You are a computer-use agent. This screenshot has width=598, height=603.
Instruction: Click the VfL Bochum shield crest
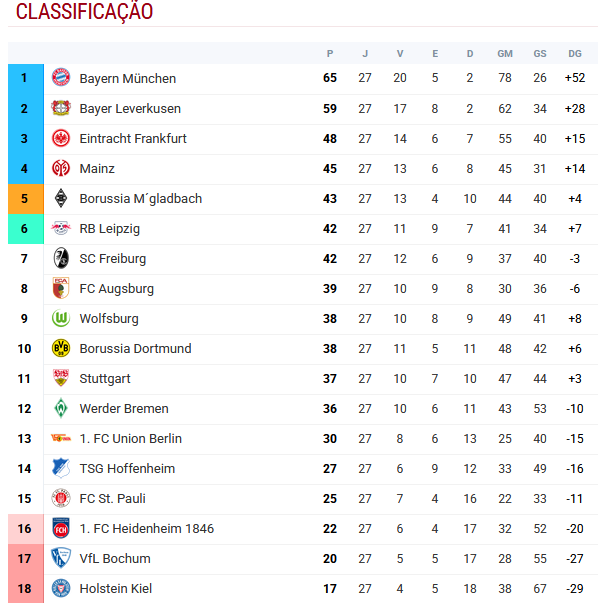coord(61,558)
